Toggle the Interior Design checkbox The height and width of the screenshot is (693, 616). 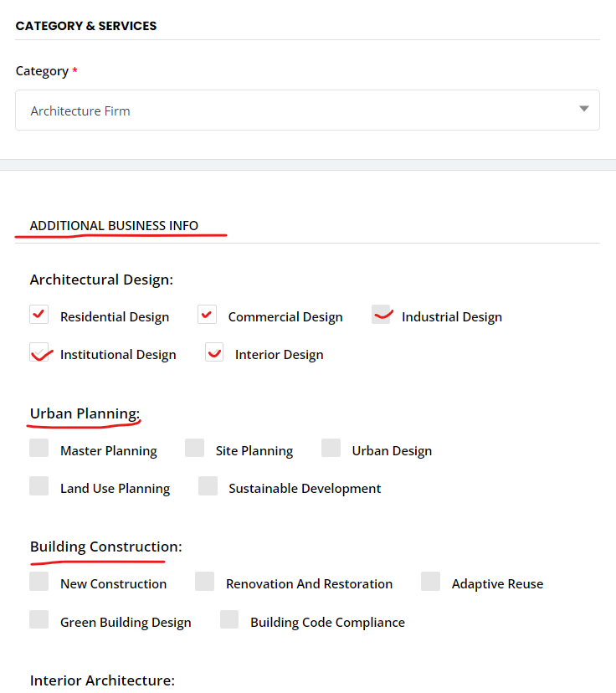coord(214,352)
